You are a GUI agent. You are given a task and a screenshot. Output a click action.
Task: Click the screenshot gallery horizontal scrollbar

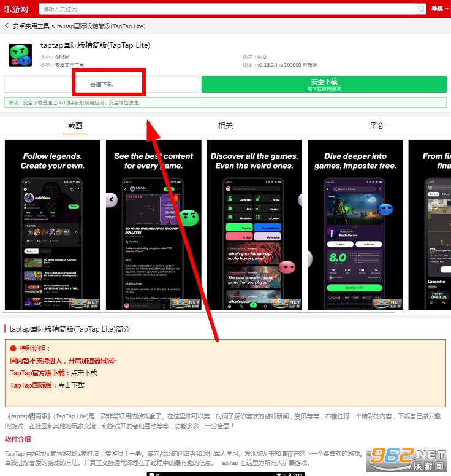[x=199, y=312]
